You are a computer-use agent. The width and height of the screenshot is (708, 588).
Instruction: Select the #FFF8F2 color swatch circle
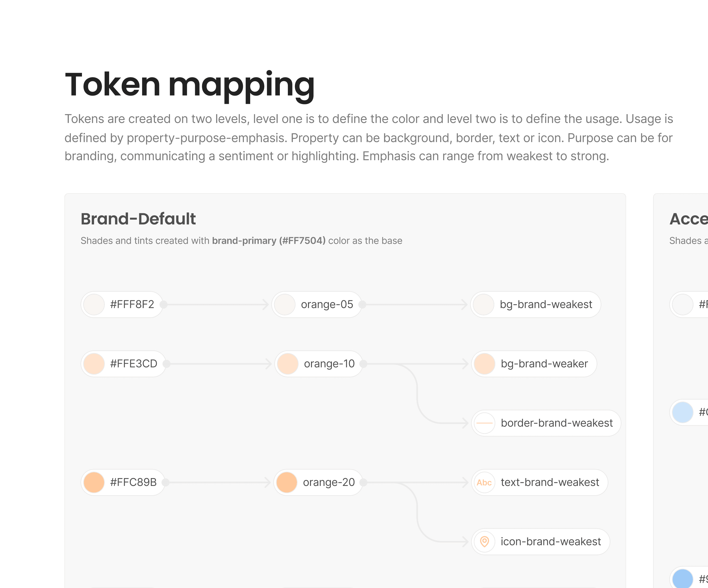(x=94, y=305)
